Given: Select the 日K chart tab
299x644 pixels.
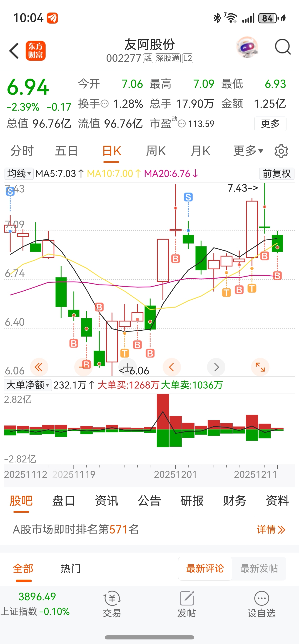Looking at the screenshot, I should [112, 151].
